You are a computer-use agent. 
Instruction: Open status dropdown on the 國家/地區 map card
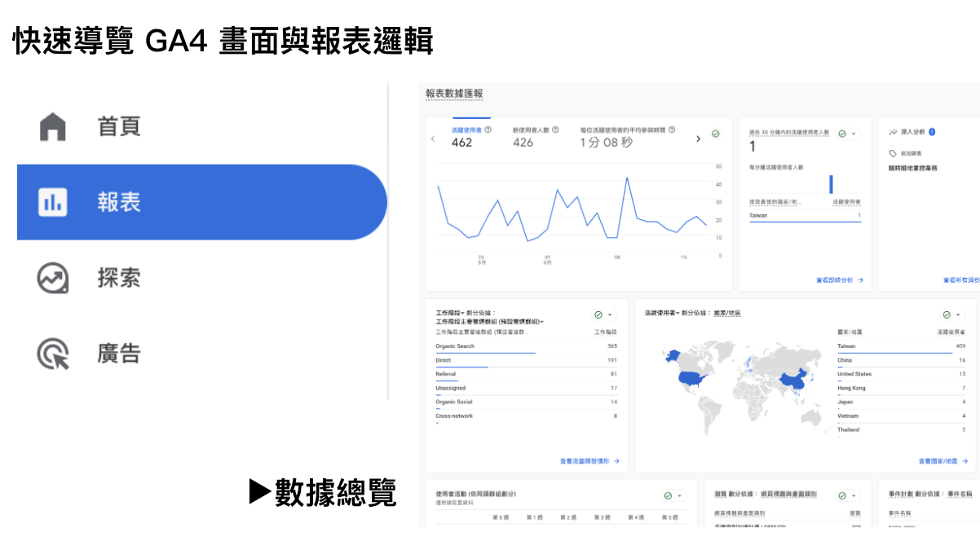click(952, 314)
